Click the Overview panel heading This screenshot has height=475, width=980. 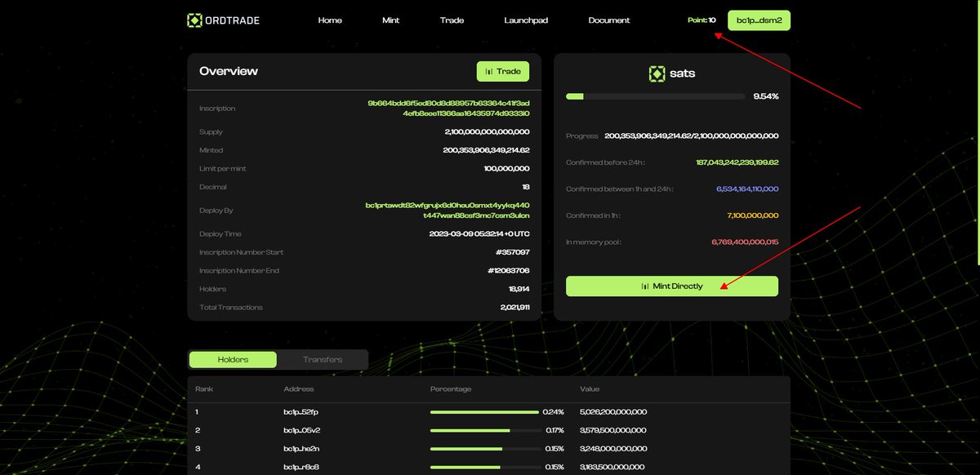[x=229, y=71]
